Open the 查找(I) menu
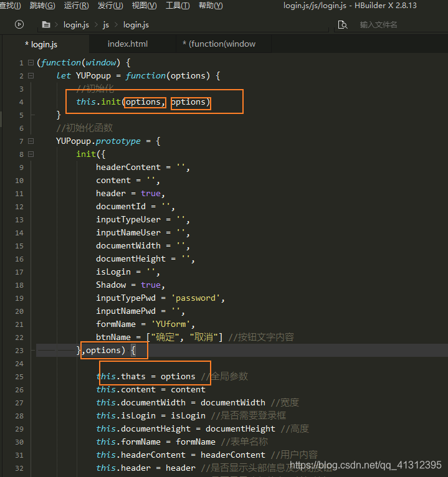The width and height of the screenshot is (448, 477). (x=10, y=6)
